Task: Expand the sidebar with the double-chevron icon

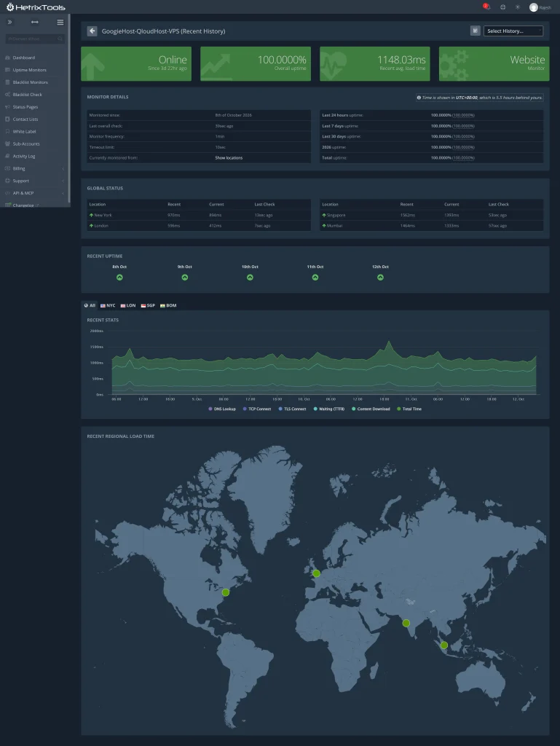Action: [x=9, y=22]
